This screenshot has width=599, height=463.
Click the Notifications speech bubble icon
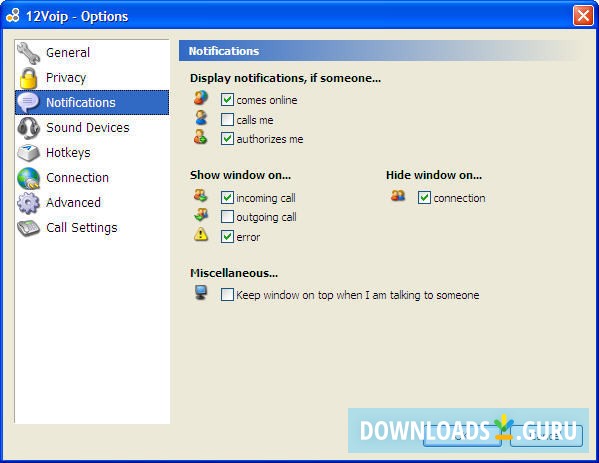tap(28, 102)
